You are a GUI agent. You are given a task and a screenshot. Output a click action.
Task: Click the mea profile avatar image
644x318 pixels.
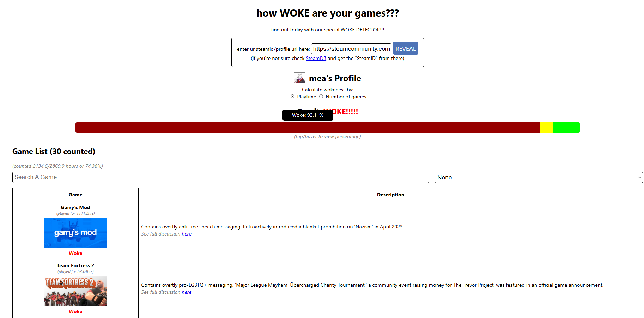coord(299,78)
